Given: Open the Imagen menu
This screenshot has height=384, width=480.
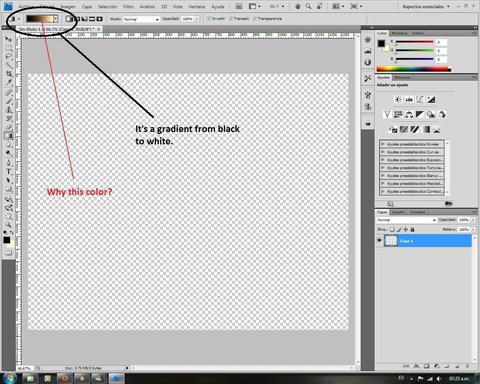Looking at the screenshot, I should (68, 7).
